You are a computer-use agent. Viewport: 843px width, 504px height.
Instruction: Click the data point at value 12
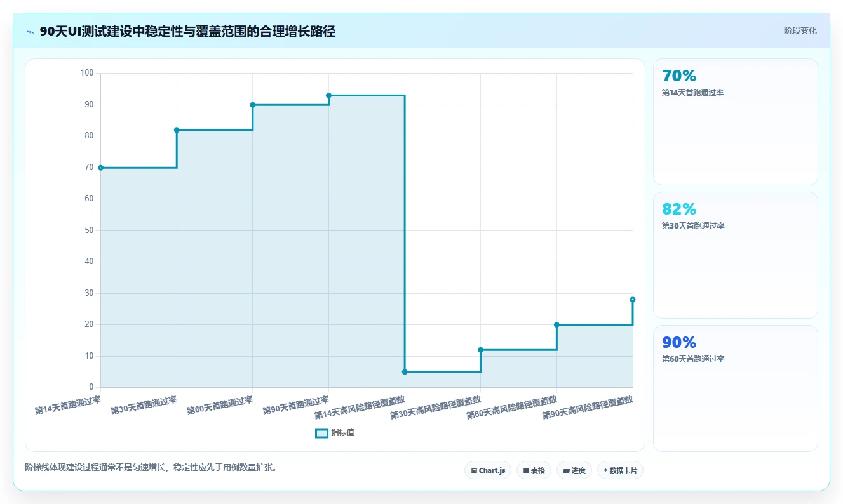481,350
